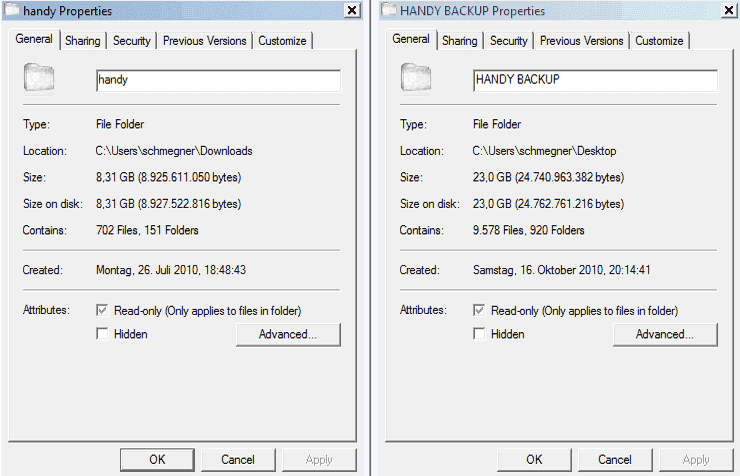The image size is (740, 476).
Task: Confirm handy Properties with OK
Action: (x=157, y=459)
